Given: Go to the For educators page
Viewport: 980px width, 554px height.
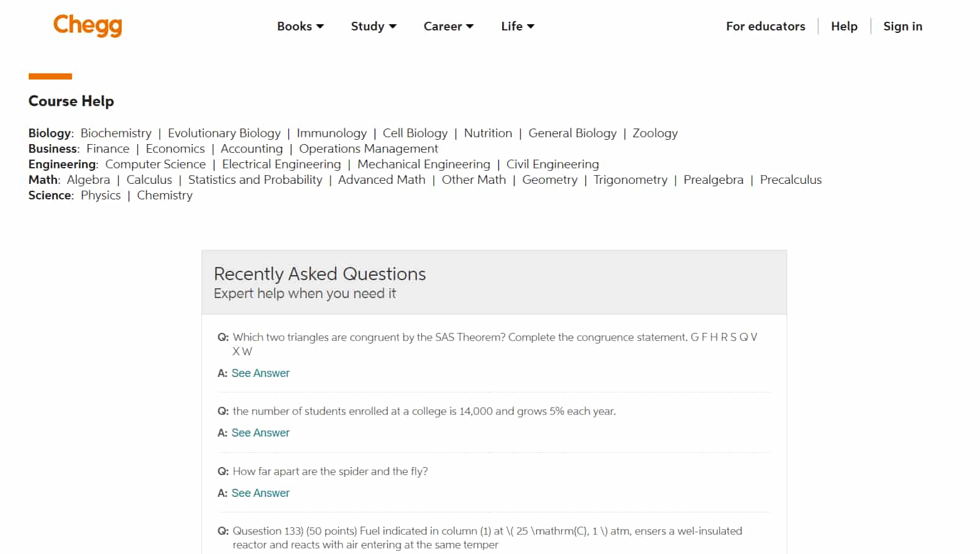Looking at the screenshot, I should point(765,26).
